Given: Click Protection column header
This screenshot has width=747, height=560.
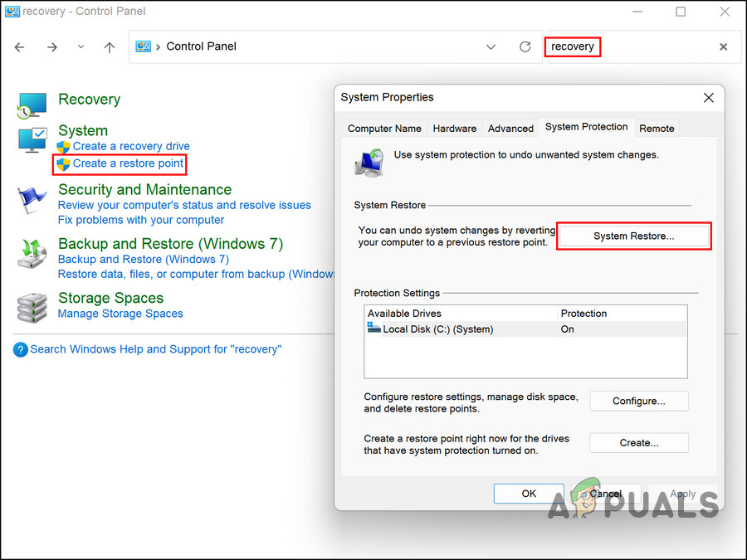Looking at the screenshot, I should point(622,314).
